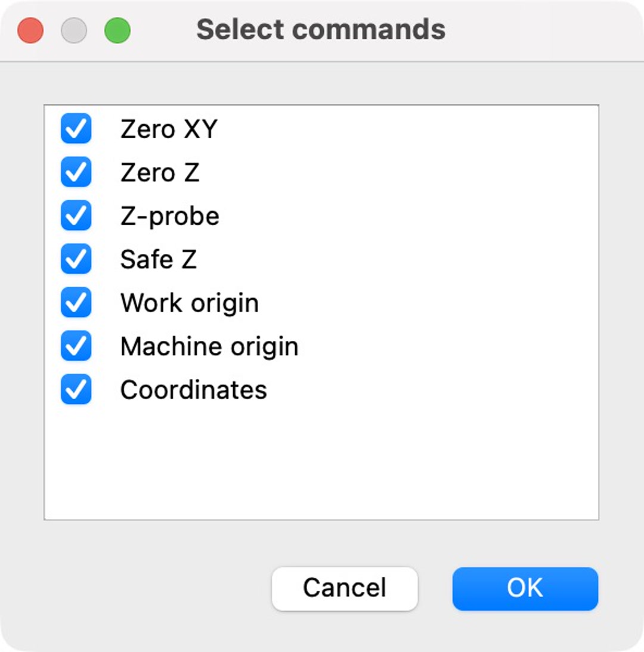Dismiss the dialog with Cancel
The height and width of the screenshot is (652, 644).
point(344,588)
